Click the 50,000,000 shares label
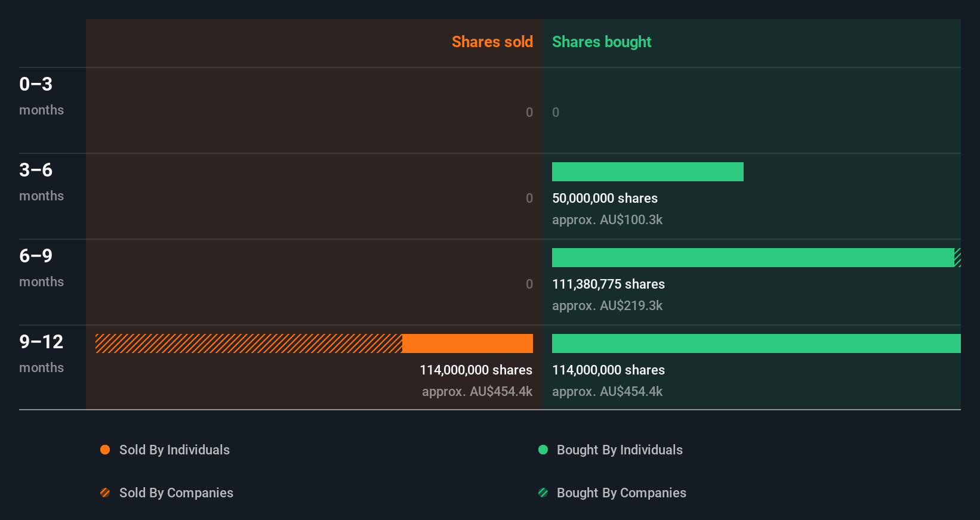Screen dimensions: 980x520 pos(605,198)
